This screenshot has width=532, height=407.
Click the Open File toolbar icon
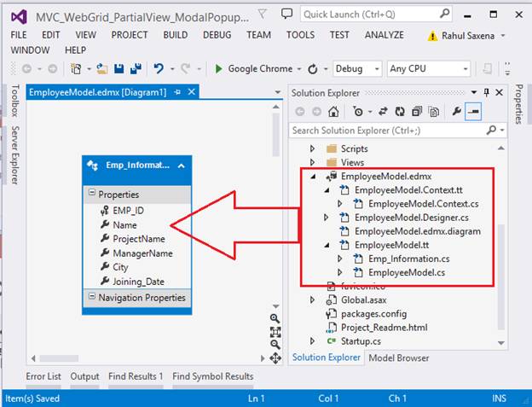coord(101,69)
